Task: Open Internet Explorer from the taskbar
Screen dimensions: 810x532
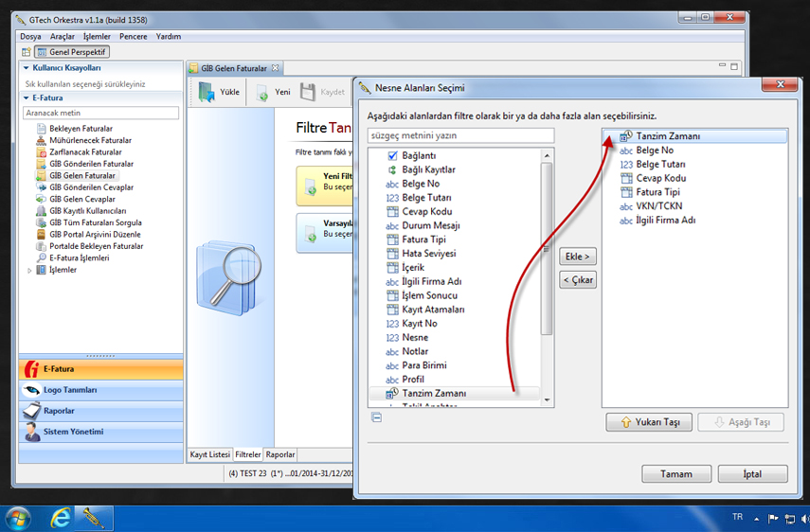Action: coord(61,518)
